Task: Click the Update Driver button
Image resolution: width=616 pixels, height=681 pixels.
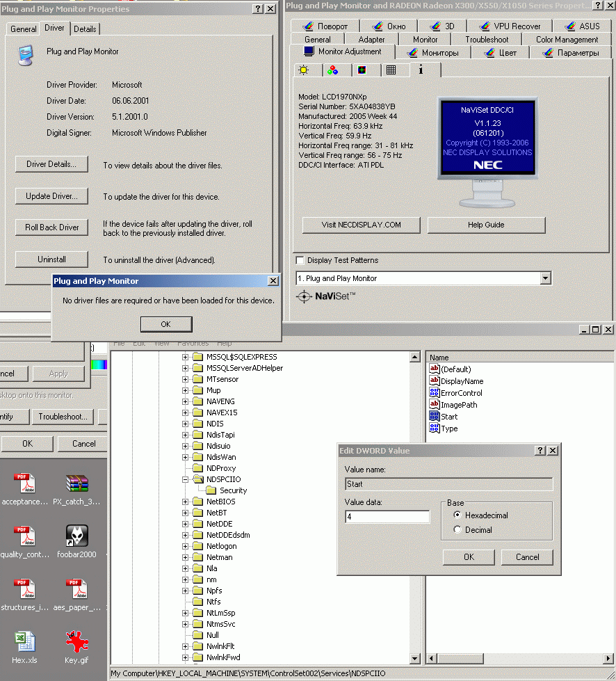Action: click(x=51, y=196)
